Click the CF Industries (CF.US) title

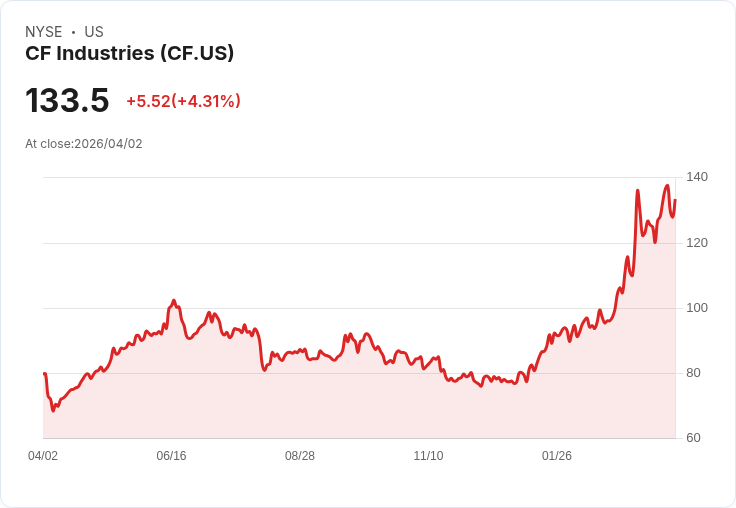129,53
